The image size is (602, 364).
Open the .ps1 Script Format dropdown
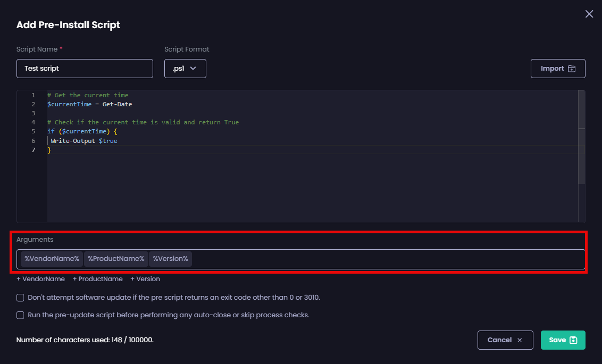click(185, 69)
